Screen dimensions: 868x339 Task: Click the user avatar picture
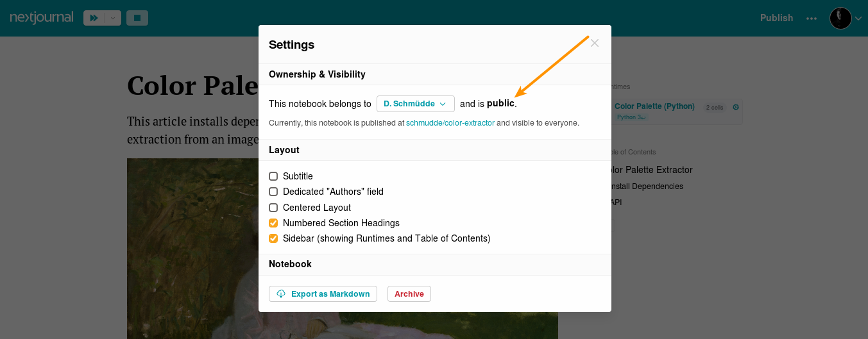(840, 18)
